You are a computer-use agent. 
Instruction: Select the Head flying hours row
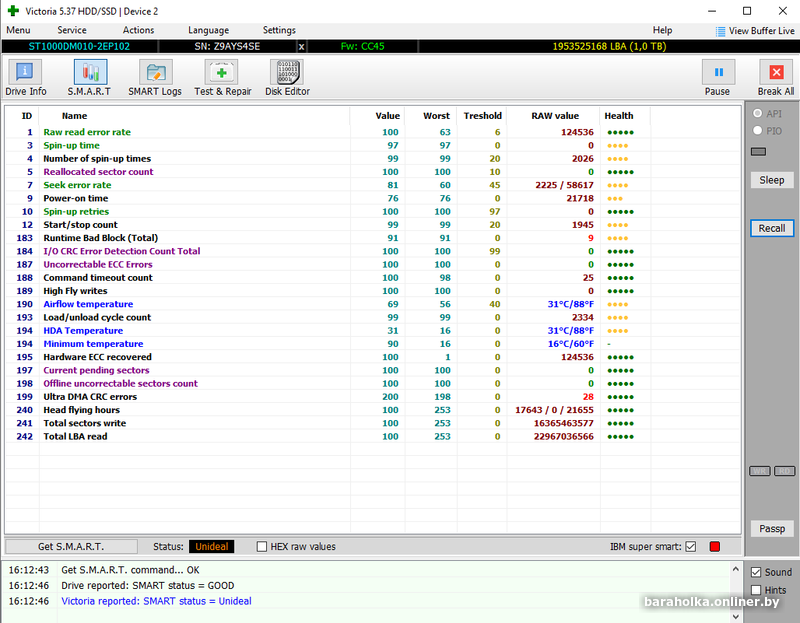(372, 410)
